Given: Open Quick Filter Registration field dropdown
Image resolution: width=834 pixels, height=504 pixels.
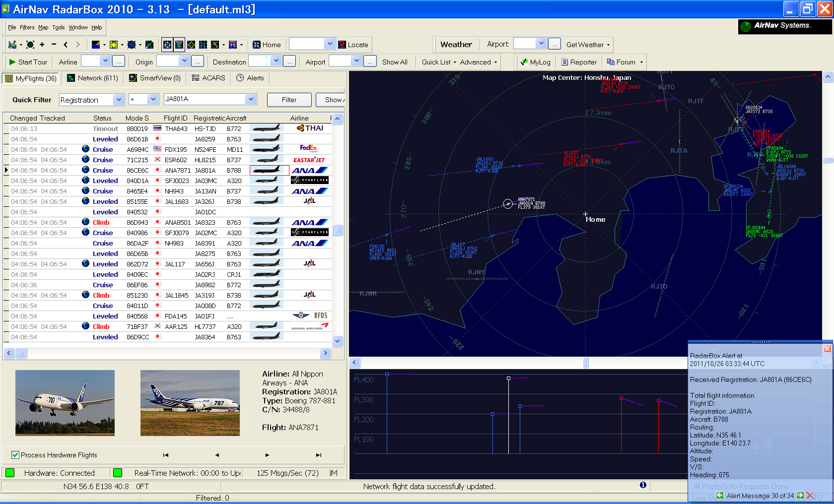Looking at the screenshot, I should [119, 100].
